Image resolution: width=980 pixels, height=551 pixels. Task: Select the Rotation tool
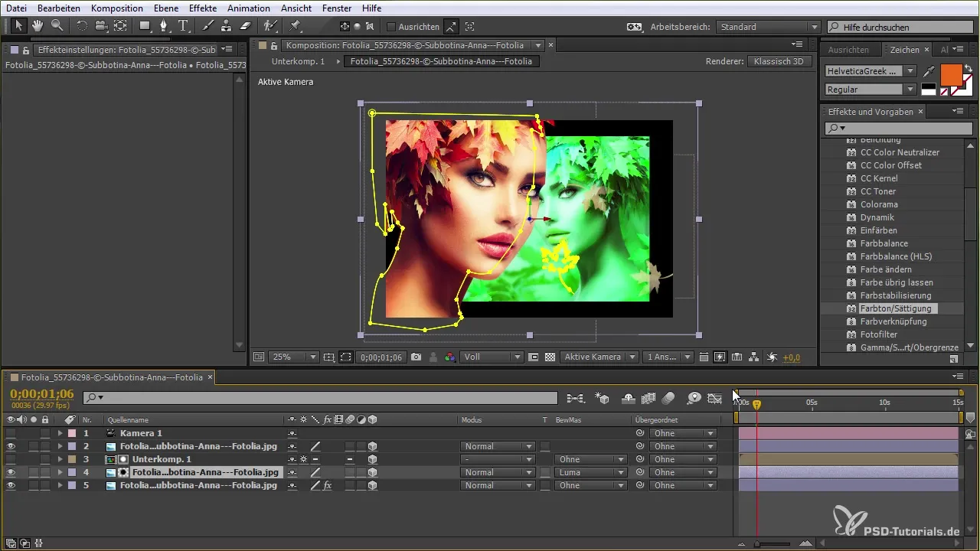coord(82,25)
